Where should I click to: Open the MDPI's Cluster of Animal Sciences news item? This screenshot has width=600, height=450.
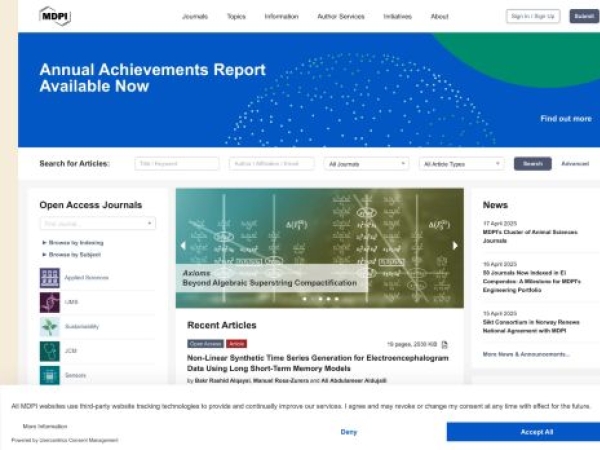click(530, 236)
